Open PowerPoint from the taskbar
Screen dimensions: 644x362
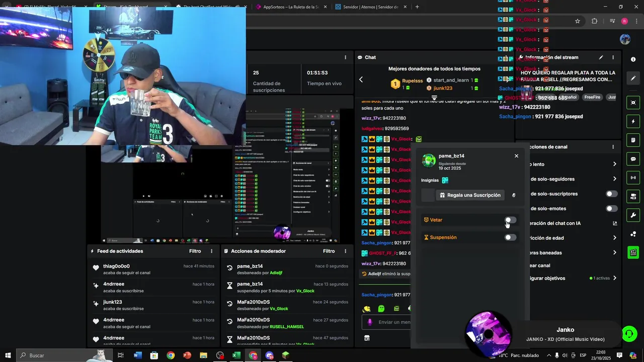click(x=187, y=355)
